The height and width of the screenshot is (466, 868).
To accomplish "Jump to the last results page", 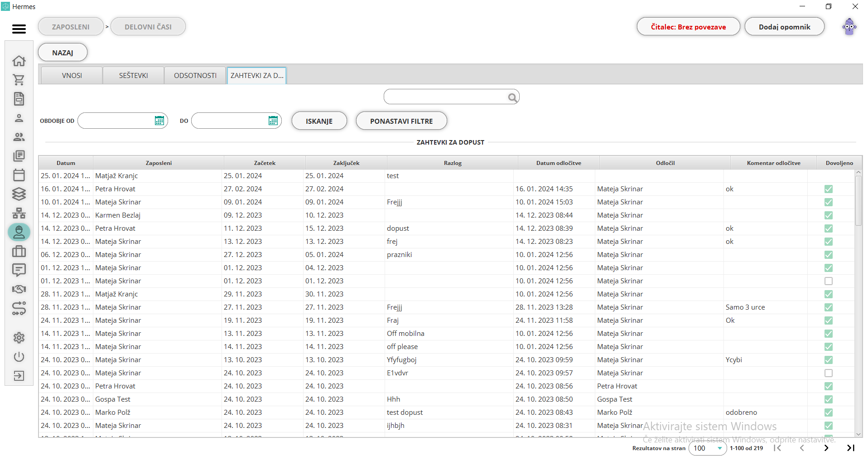I will 851,448.
